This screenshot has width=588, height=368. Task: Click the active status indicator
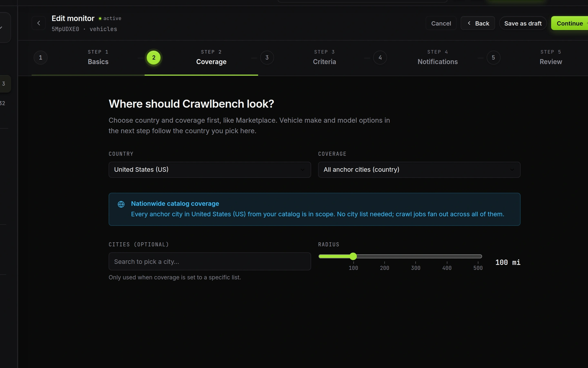(110, 18)
